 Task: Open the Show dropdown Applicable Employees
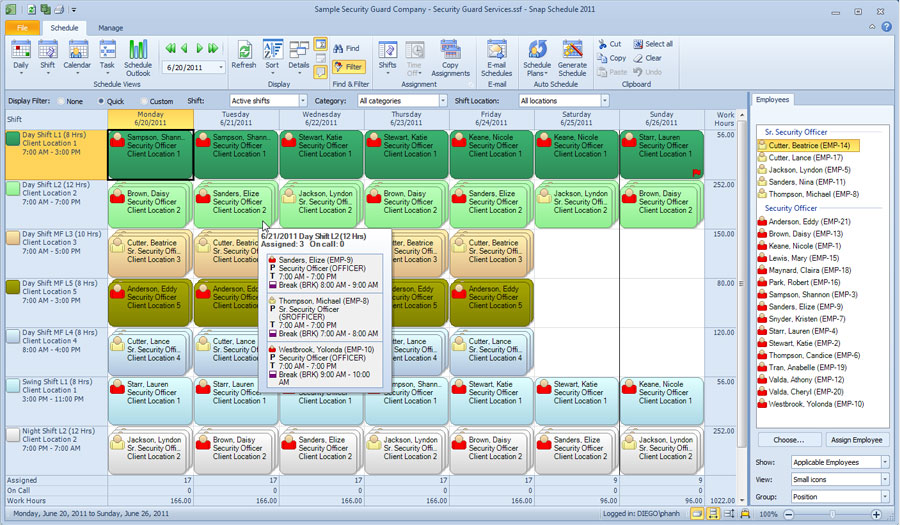tap(885, 462)
